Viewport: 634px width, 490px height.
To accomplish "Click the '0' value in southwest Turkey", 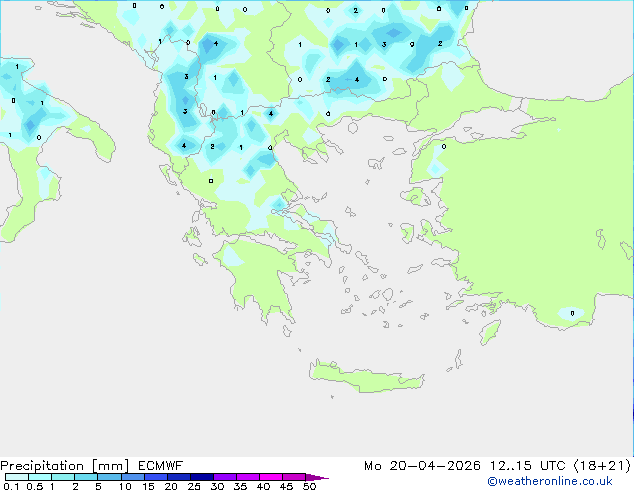I will (572, 313).
